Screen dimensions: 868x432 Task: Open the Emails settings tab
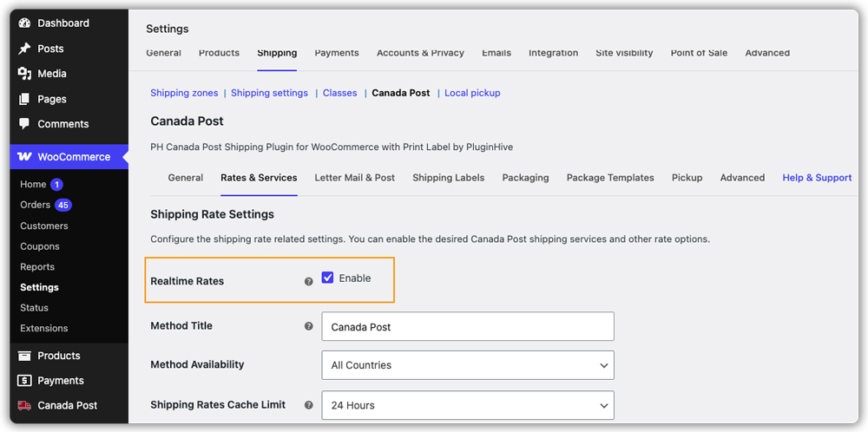click(496, 53)
